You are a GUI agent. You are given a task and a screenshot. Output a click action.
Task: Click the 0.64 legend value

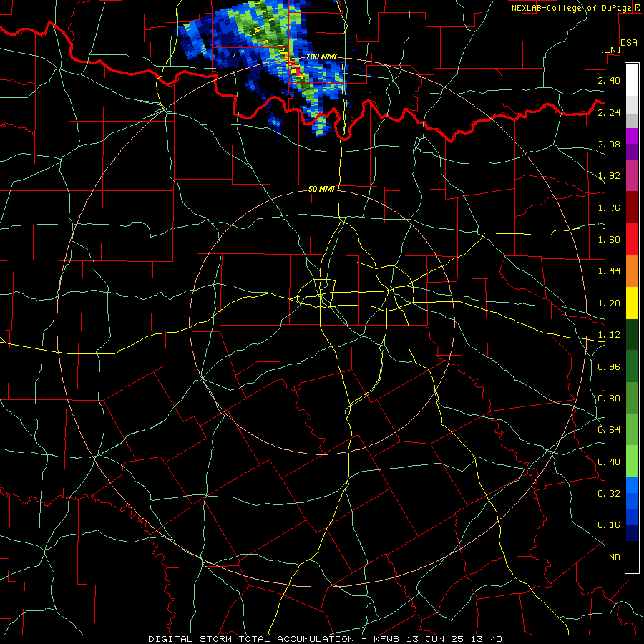(x=609, y=430)
